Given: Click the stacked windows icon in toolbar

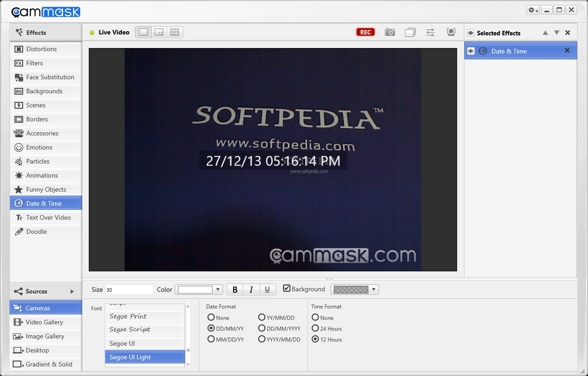Looking at the screenshot, I should point(410,32).
